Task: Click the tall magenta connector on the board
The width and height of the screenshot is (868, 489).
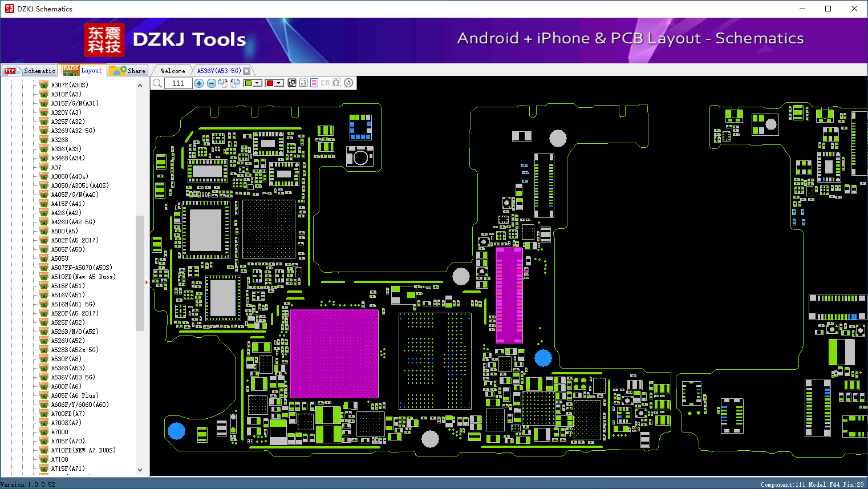Action: tap(509, 295)
